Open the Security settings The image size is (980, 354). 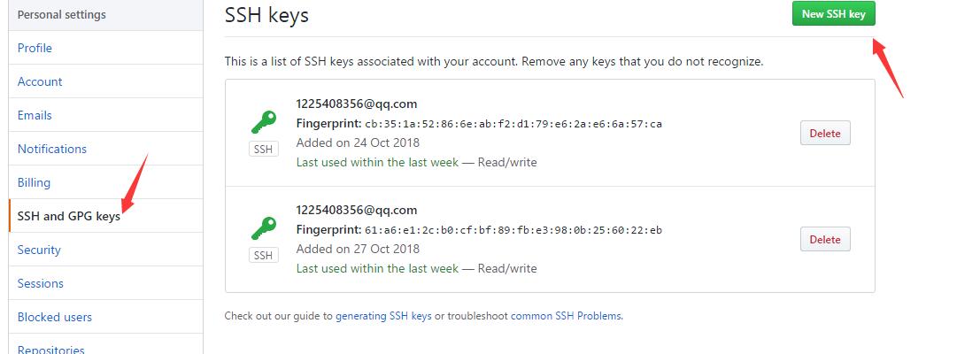tap(39, 250)
